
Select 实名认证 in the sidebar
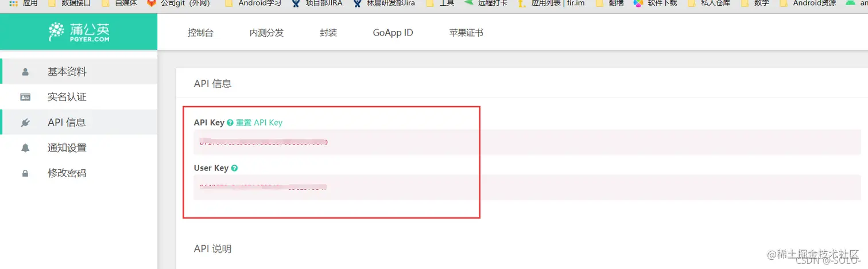click(79, 97)
